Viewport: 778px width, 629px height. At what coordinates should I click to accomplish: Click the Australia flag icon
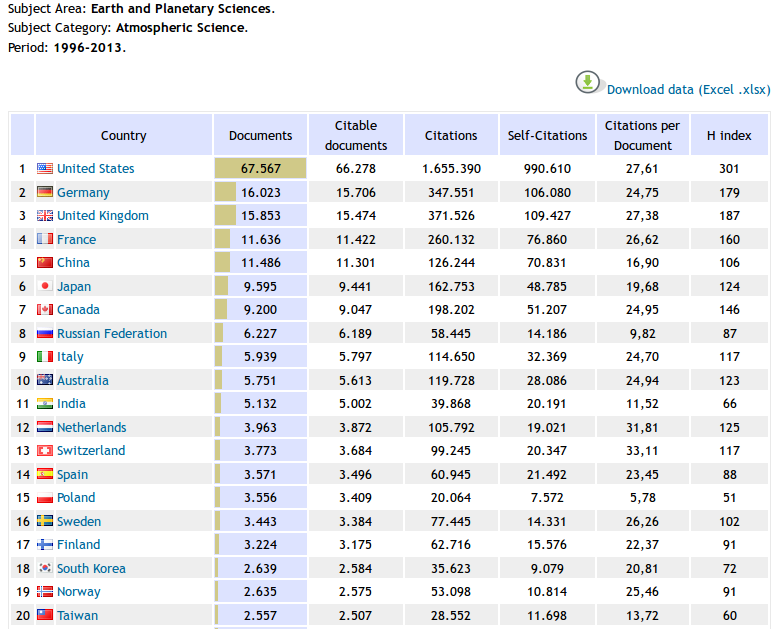(x=45, y=380)
